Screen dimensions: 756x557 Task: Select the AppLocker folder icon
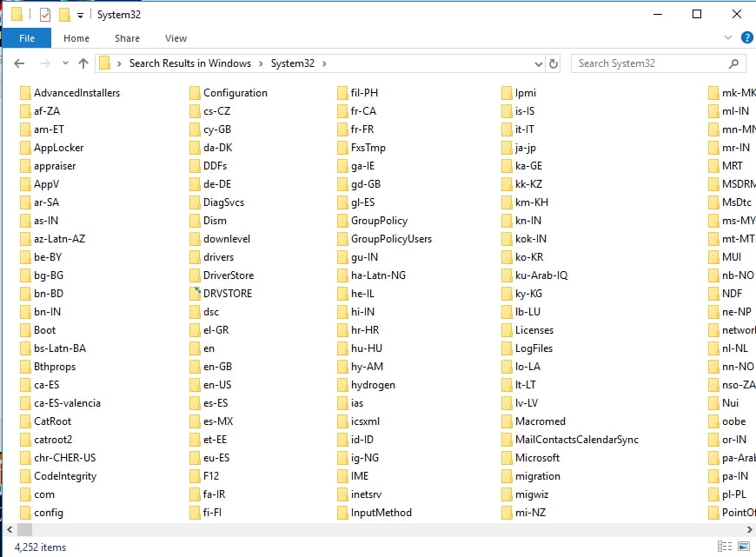[x=25, y=148]
